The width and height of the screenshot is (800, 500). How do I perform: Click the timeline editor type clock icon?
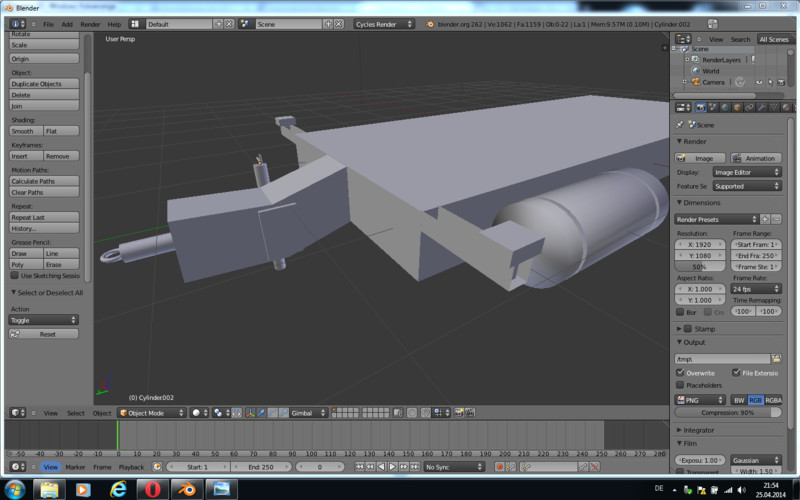(18, 467)
